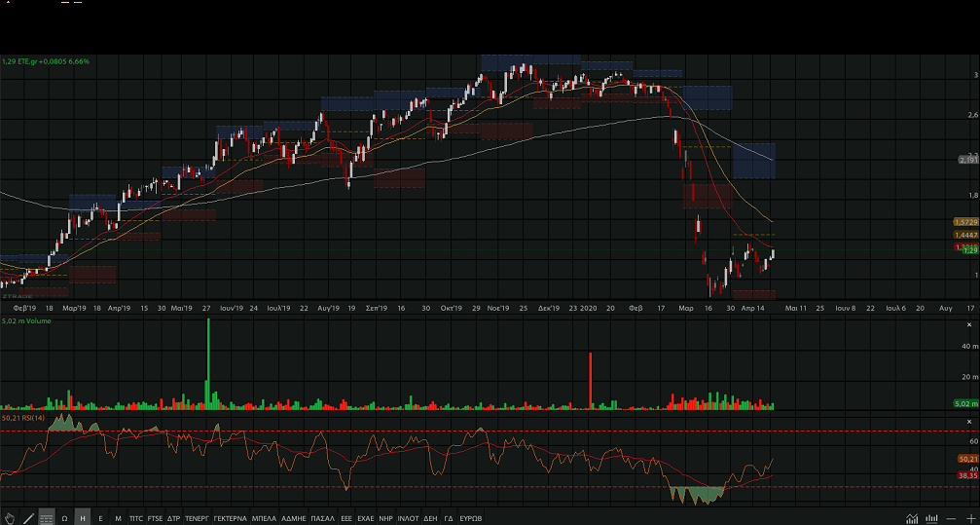The height and width of the screenshot is (525, 980).
Task: Click the 50,21 RSI(14) indicator label
Action: (23, 418)
